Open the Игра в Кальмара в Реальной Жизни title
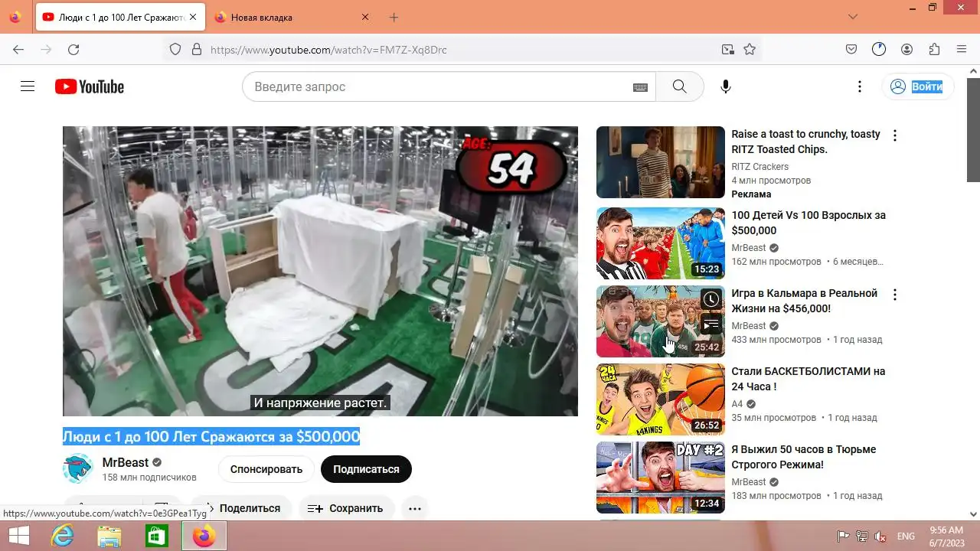 [804, 301]
